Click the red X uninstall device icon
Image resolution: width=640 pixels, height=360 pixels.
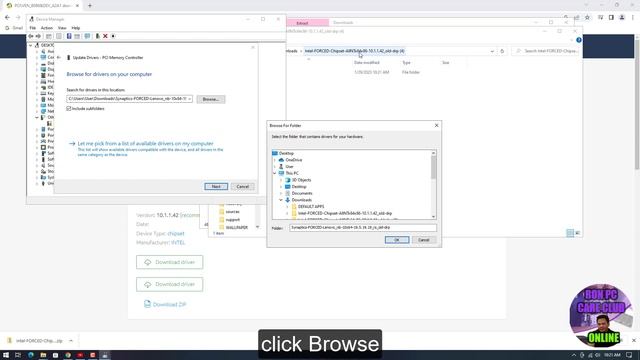click(x=105, y=36)
